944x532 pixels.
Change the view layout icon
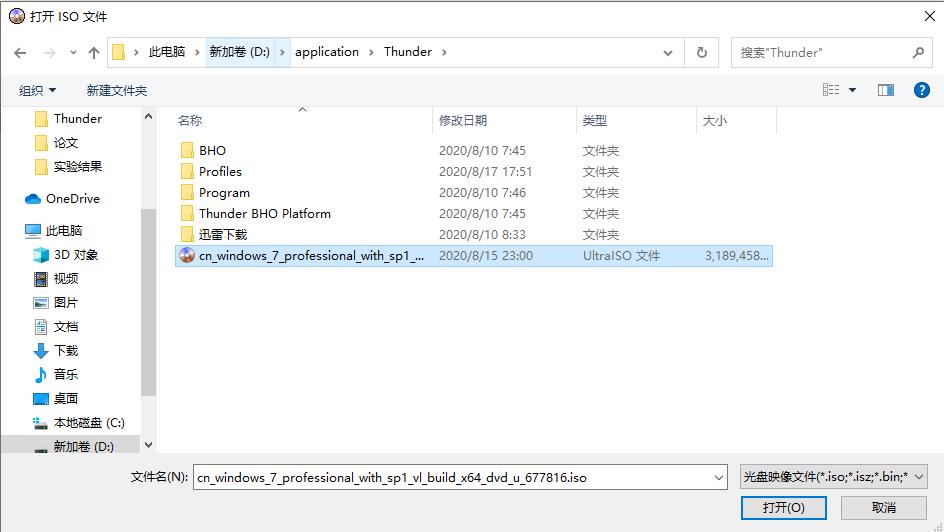click(831, 90)
